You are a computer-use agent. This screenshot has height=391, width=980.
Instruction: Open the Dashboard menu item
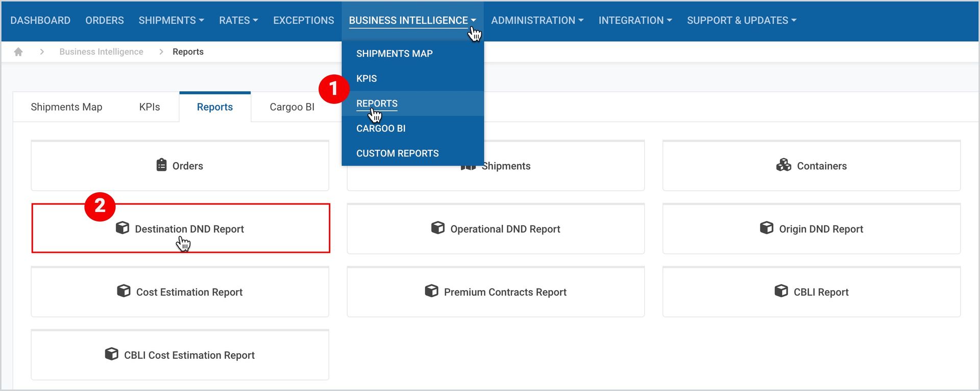pos(40,20)
